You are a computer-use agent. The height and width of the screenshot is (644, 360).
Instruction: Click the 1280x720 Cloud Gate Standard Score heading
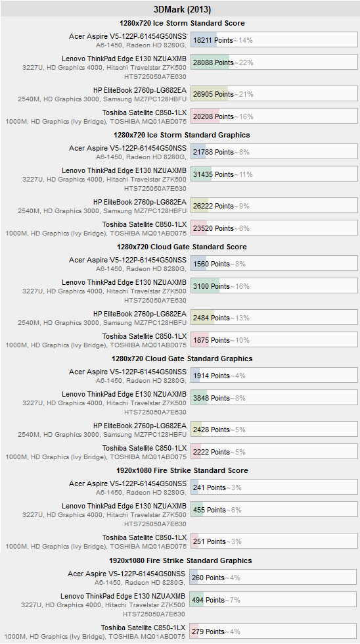tap(179, 247)
